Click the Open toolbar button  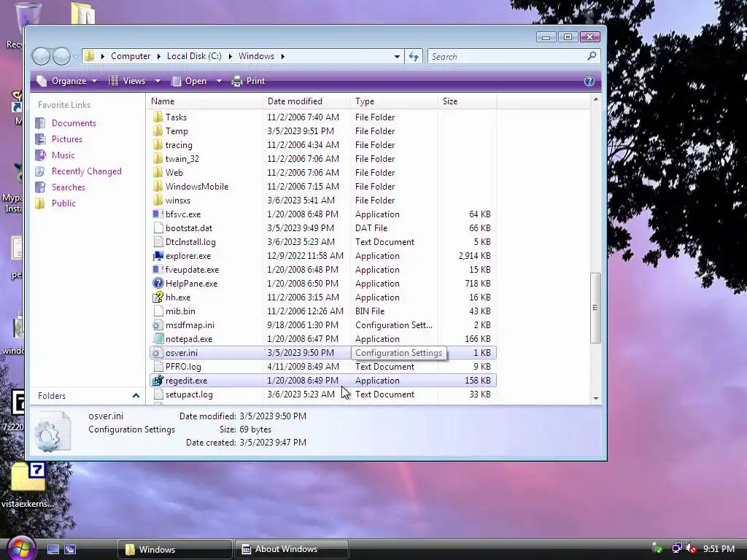190,81
